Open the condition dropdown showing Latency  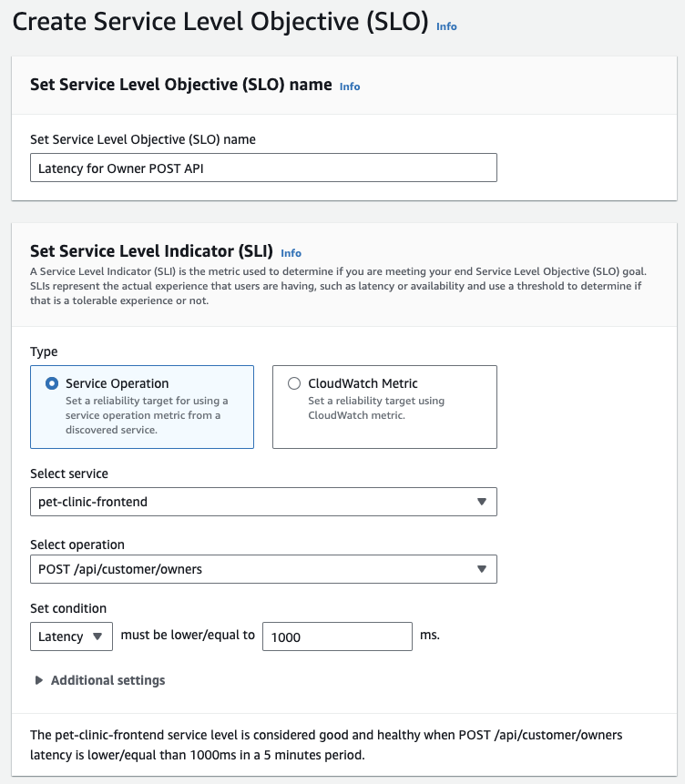click(x=71, y=636)
